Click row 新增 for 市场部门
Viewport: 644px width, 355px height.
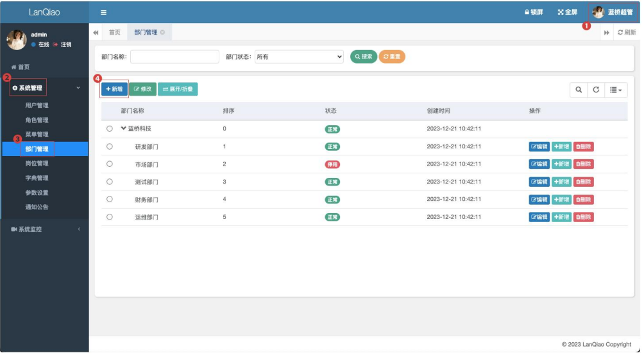tap(561, 164)
